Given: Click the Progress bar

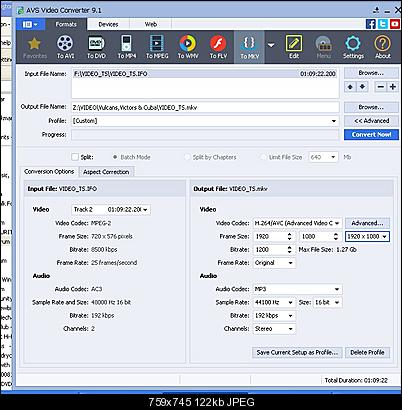Looking at the screenshot, I should click(205, 135).
